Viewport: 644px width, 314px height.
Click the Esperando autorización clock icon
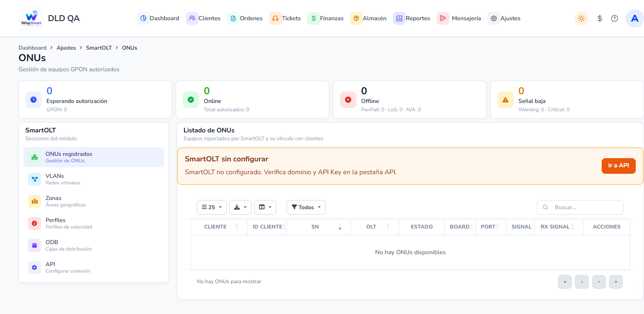click(x=34, y=99)
